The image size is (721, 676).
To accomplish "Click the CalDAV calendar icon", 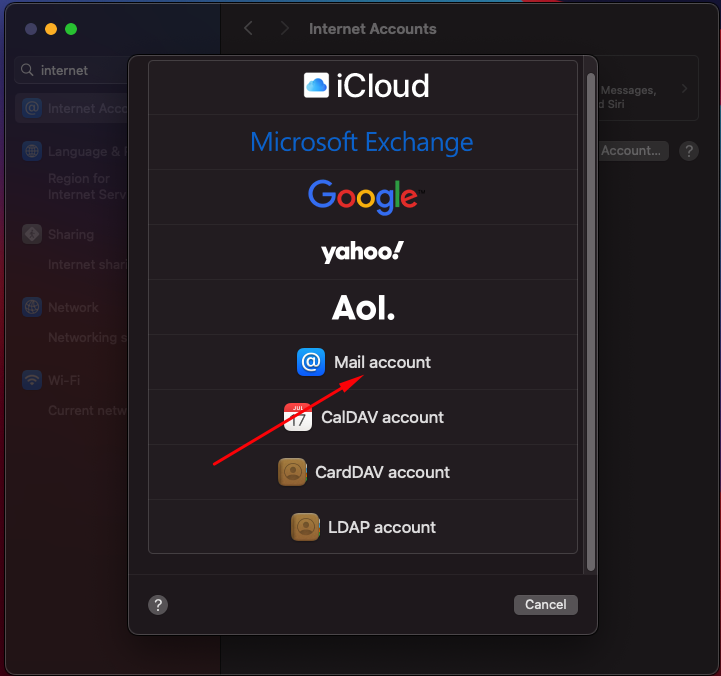I will [298, 417].
